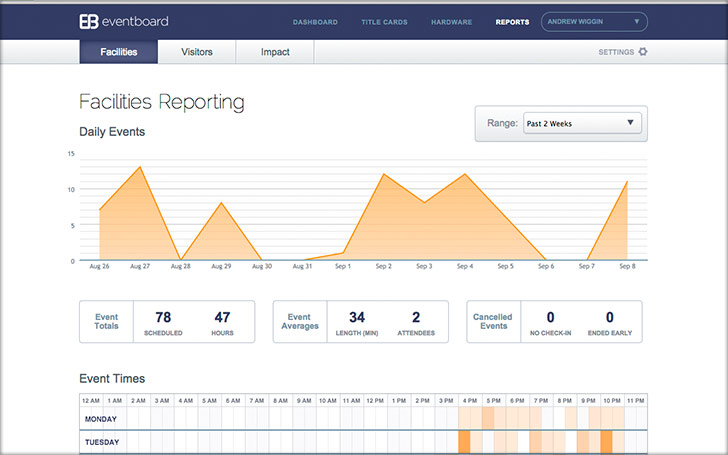Click the Sep 4 data point on chart
Image resolution: width=728 pixels, height=455 pixels.
(464, 174)
